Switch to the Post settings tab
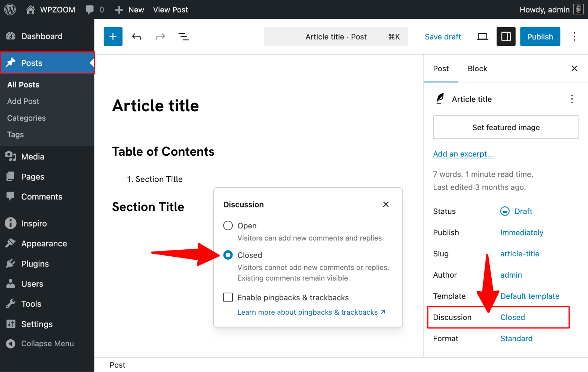 [x=441, y=69]
